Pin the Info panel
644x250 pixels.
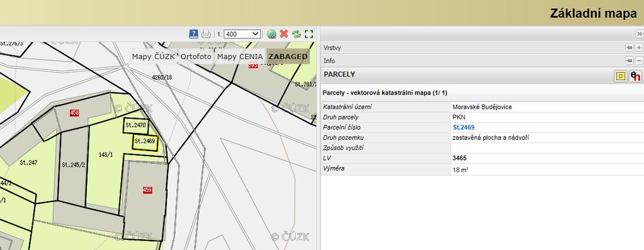click(x=630, y=60)
